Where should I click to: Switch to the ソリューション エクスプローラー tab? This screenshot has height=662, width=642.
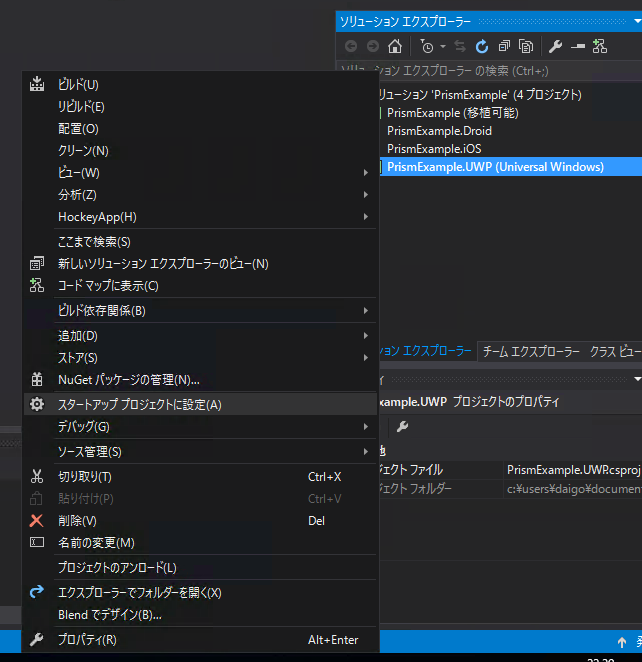coord(425,351)
